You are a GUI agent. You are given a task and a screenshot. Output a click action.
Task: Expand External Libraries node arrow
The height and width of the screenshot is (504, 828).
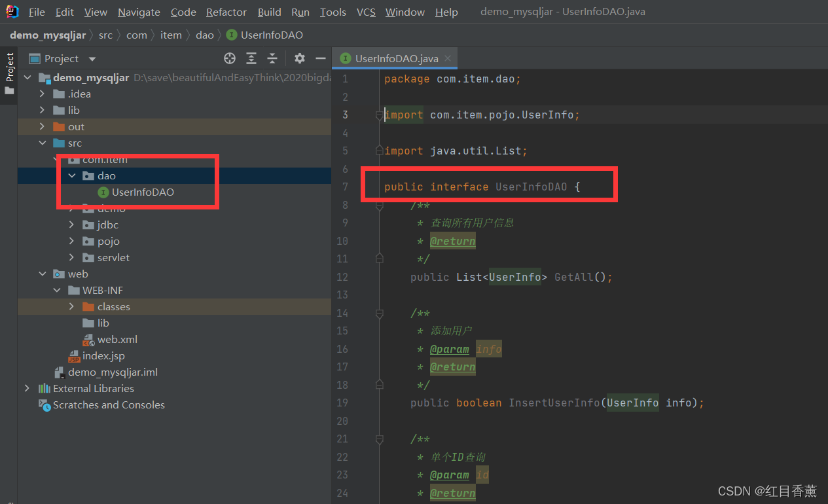[x=27, y=388]
